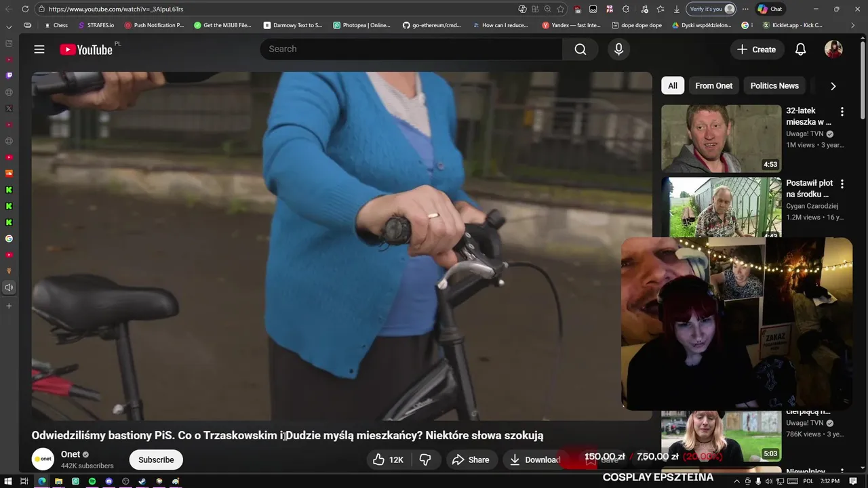Start voice search with the microphone
Viewport: 868px width, 488px height.
(x=618, y=49)
